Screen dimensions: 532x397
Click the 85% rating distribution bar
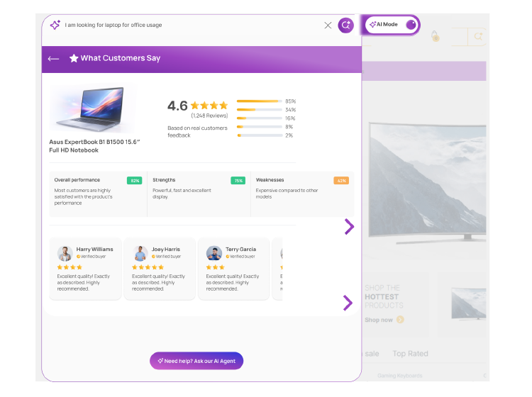coord(259,101)
